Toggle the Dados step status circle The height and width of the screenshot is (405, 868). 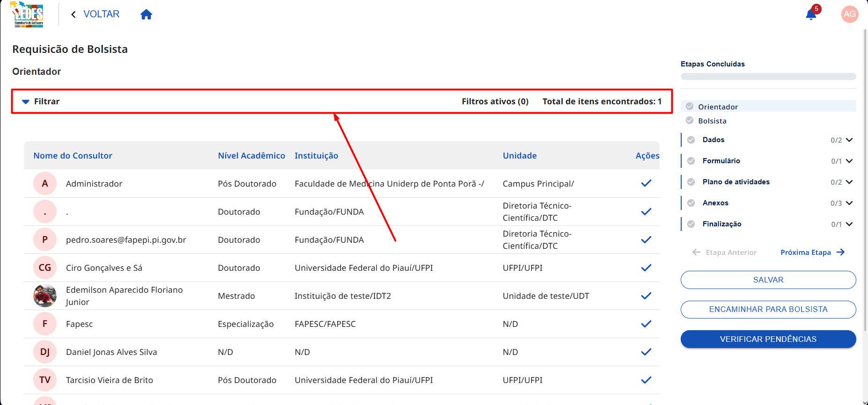coord(691,140)
